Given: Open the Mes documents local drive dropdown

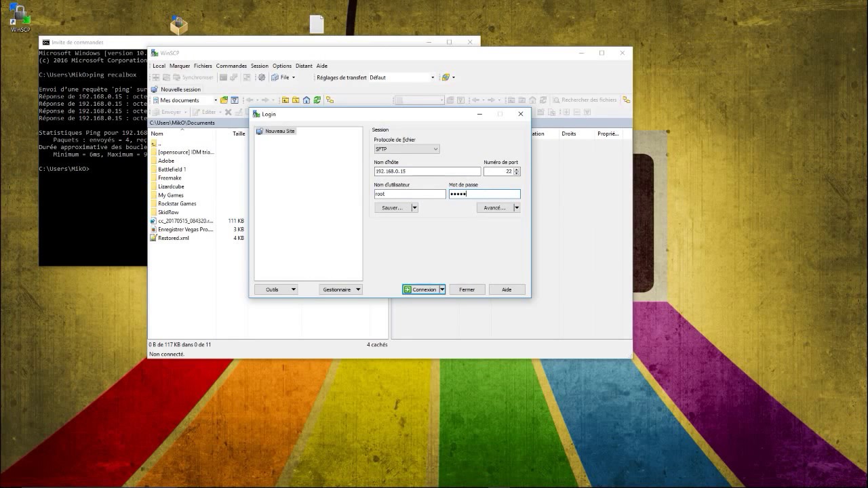Looking at the screenshot, I should coord(184,100).
